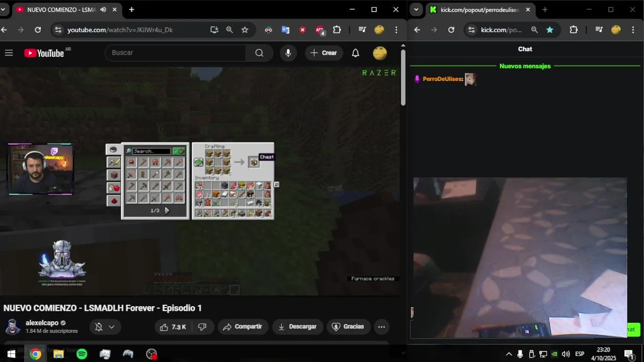Click the Crear button
Viewport: 644px width, 362px height.
click(x=324, y=53)
